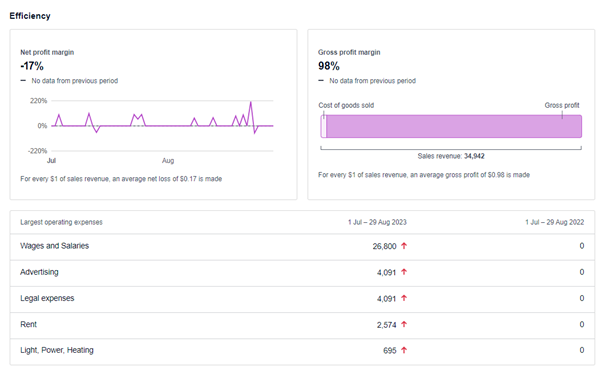The height and width of the screenshot is (371, 602).
Task: Click the Cost of goods sold label
Action: coord(346,105)
